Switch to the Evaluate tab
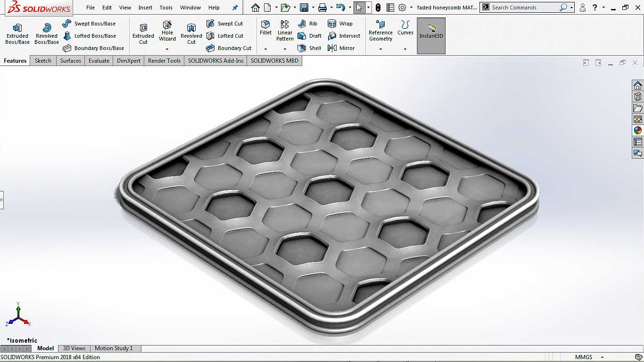 pyautogui.click(x=99, y=61)
